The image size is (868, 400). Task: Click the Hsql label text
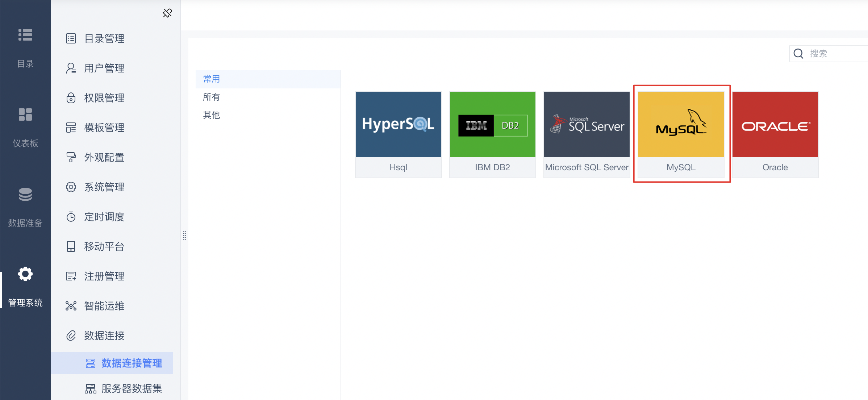(398, 167)
